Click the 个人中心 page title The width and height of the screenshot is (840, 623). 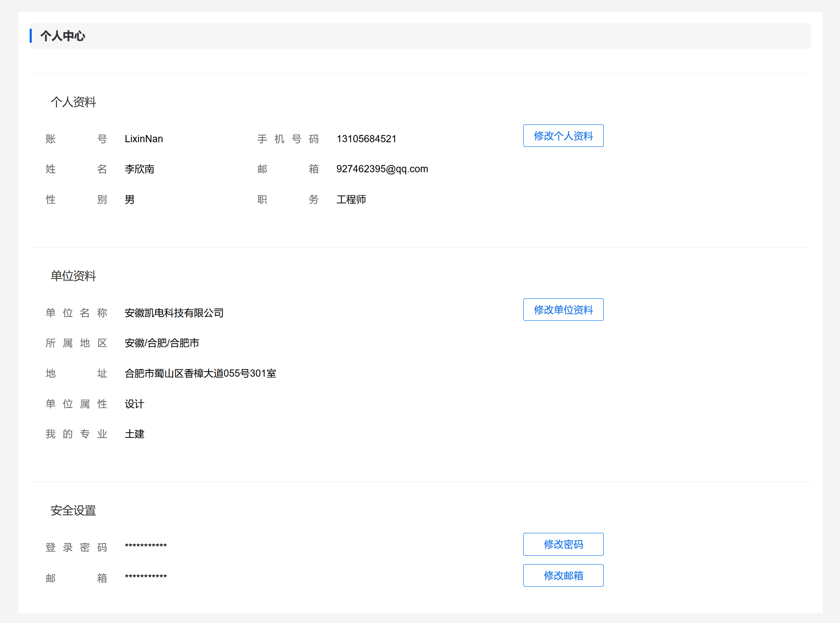pos(63,36)
